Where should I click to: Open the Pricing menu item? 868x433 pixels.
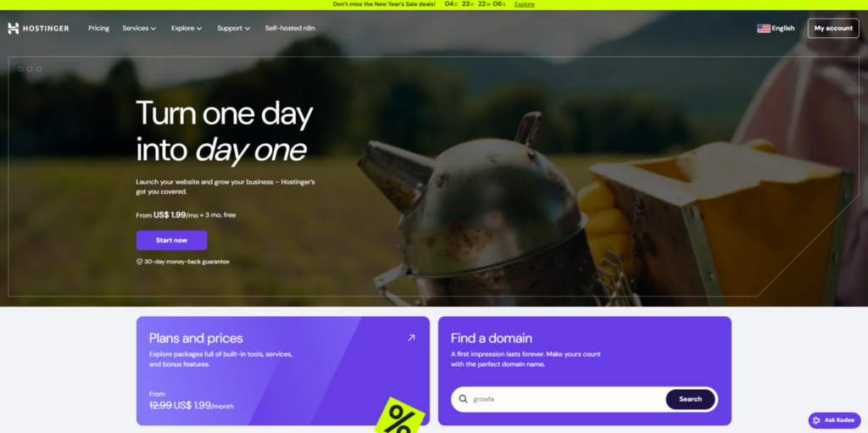point(98,28)
